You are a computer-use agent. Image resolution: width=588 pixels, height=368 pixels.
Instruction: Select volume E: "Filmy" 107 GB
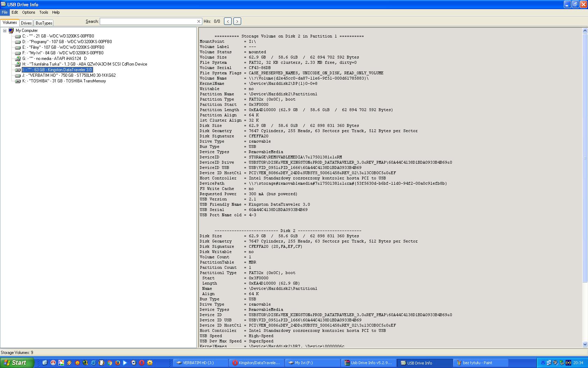point(63,47)
